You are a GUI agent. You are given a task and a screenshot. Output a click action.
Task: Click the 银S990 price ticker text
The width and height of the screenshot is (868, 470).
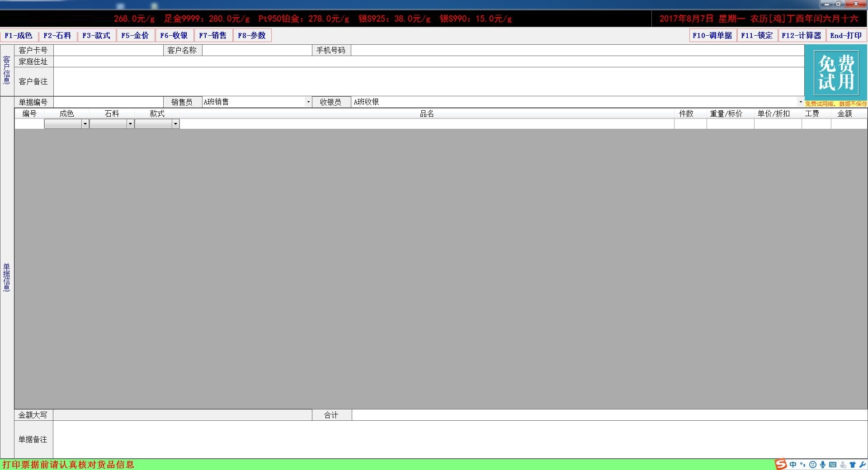click(476, 19)
